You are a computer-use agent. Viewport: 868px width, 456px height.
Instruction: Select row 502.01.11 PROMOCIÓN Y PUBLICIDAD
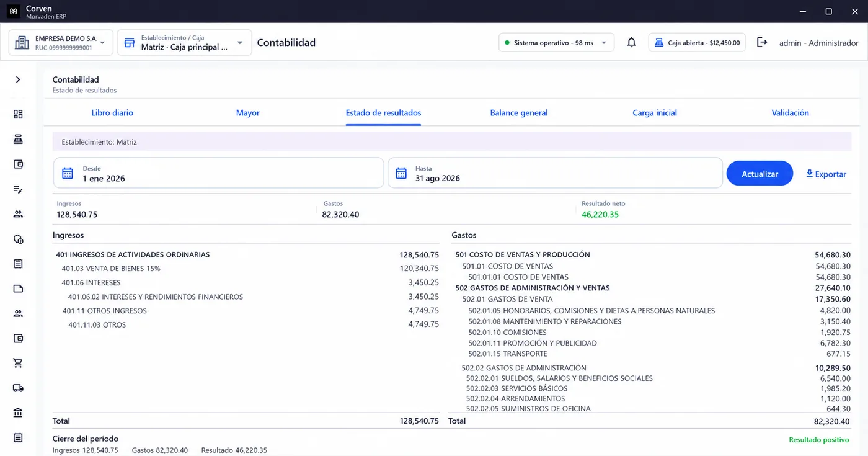click(651, 343)
